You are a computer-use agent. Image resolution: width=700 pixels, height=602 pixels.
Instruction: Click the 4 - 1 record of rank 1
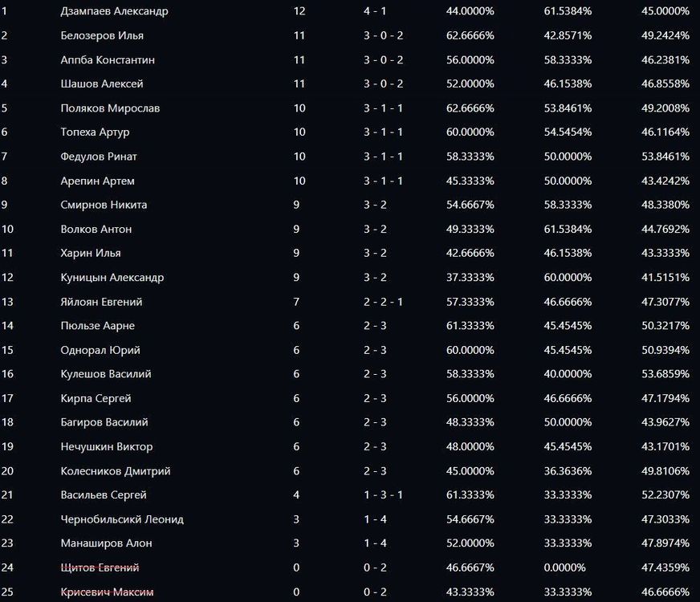click(375, 11)
